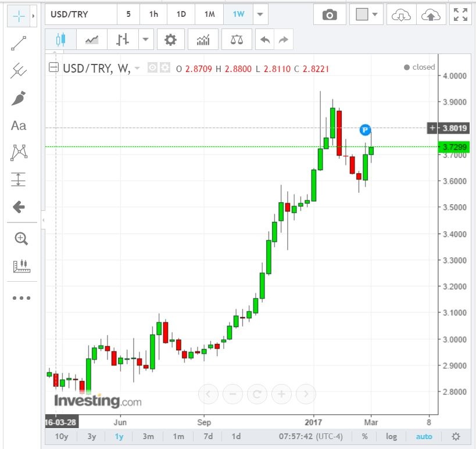Open chart properties gear in toolbar

(x=170, y=40)
